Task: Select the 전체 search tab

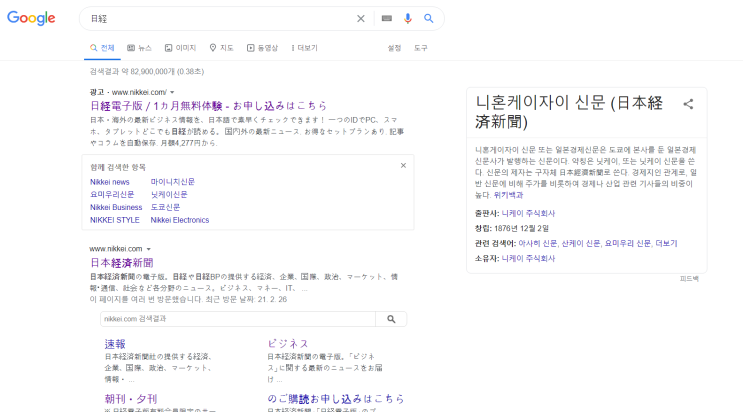Action: pos(102,48)
